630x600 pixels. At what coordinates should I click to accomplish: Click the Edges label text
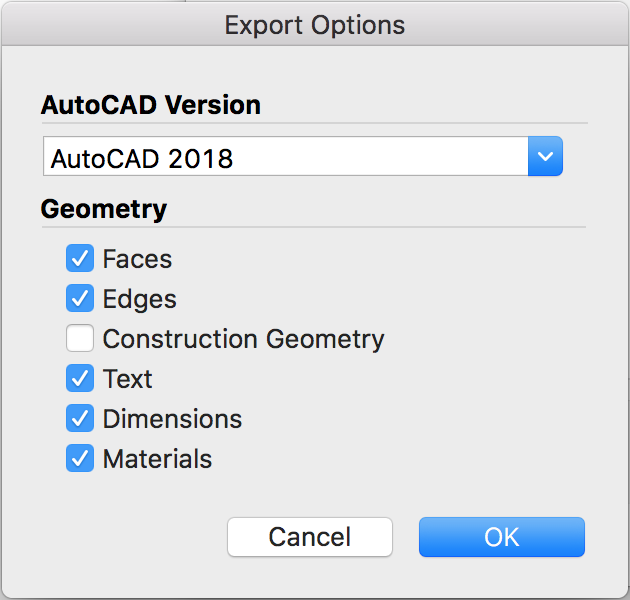click(139, 299)
